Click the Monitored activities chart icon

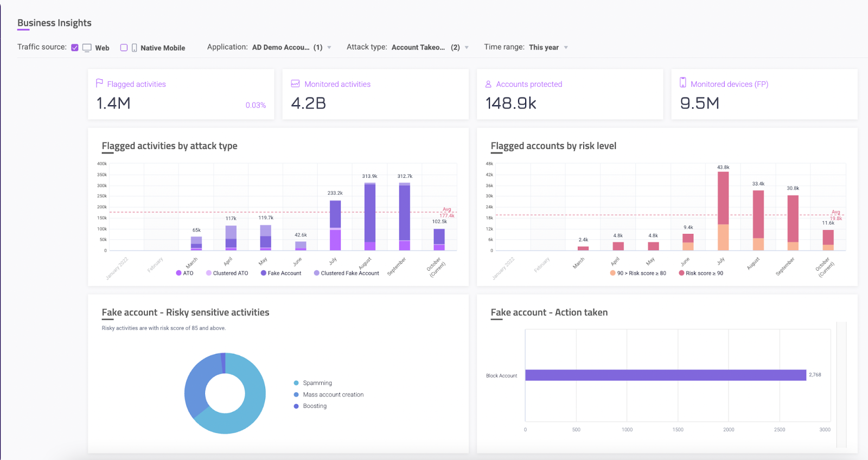296,84
